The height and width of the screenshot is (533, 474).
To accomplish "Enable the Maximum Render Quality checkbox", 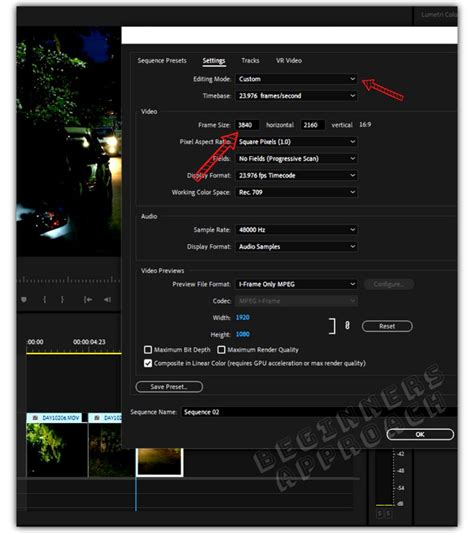I will [x=221, y=349].
